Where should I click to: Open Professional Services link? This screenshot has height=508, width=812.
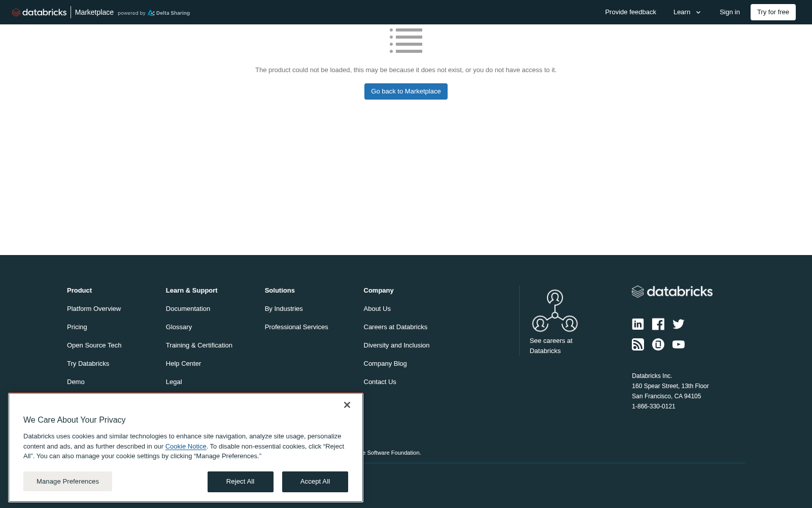(x=296, y=327)
